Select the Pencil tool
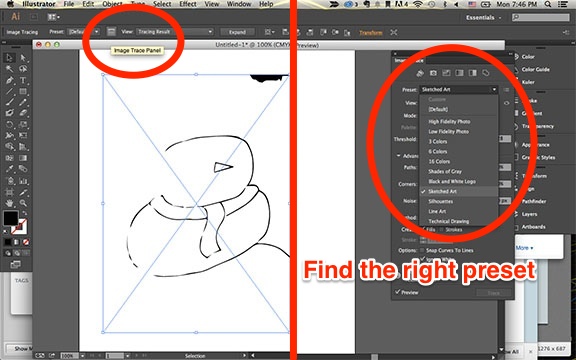Screen dimensions: 576x360 click(x=23, y=102)
